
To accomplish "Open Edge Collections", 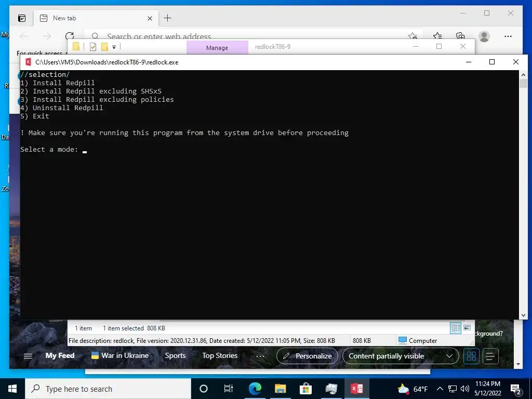I will [x=460, y=36].
